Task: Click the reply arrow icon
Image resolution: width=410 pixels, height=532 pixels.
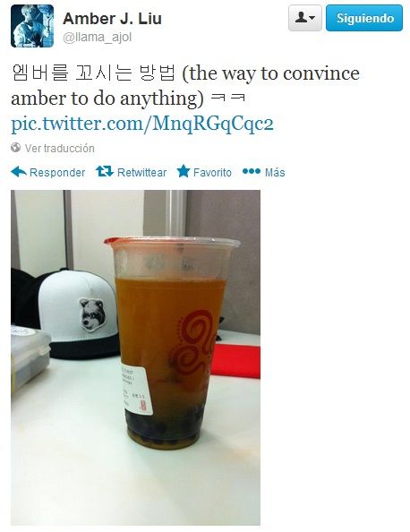Action: click(x=19, y=172)
